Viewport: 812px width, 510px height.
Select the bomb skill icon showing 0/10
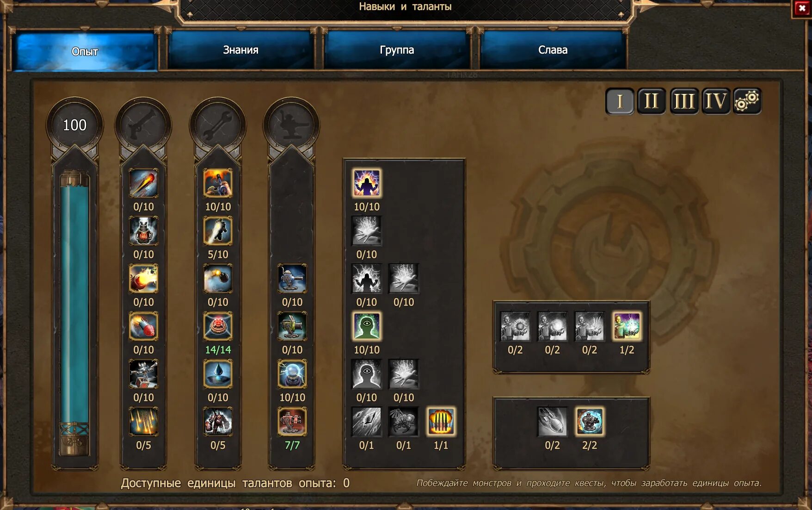(218, 279)
